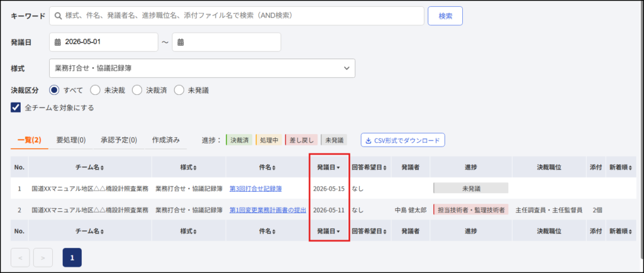Viewport: 644px width, 273px height.
Task: Sort by 件名 in the top header
Action: tap(267, 167)
